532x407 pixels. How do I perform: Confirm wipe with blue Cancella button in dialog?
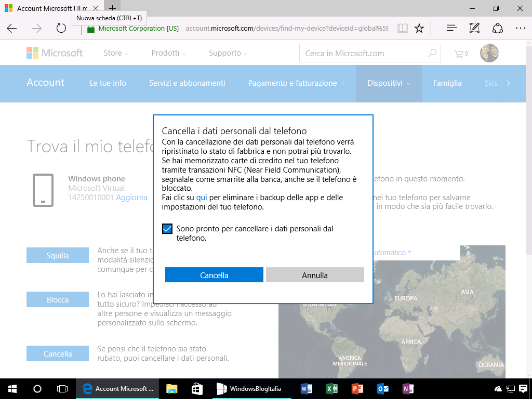pyautogui.click(x=214, y=275)
